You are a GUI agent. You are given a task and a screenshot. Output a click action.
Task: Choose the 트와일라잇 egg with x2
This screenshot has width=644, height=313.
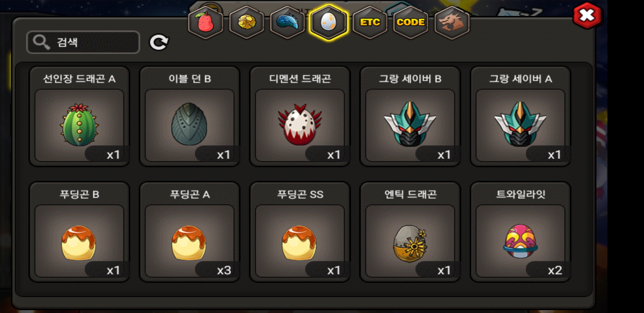[520, 232]
